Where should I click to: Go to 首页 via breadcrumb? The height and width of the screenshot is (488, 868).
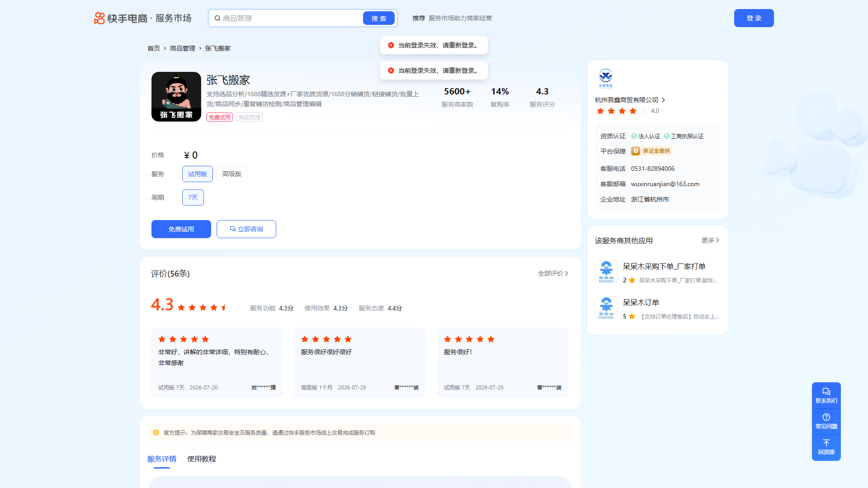point(154,48)
